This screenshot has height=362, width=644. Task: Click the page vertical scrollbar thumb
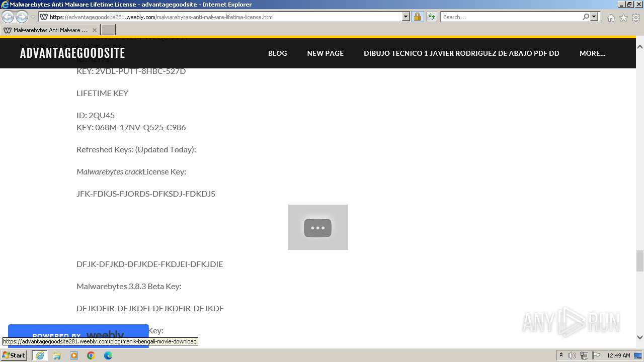pos(639,261)
